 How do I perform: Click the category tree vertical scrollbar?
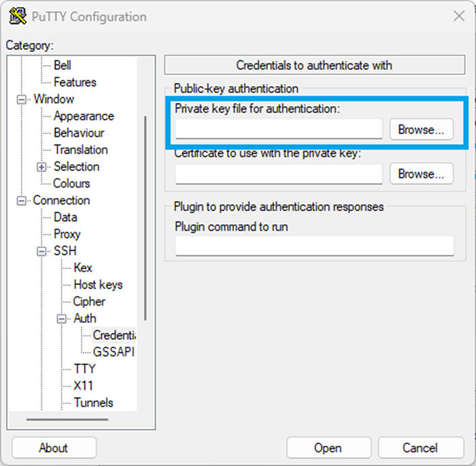[x=146, y=218]
